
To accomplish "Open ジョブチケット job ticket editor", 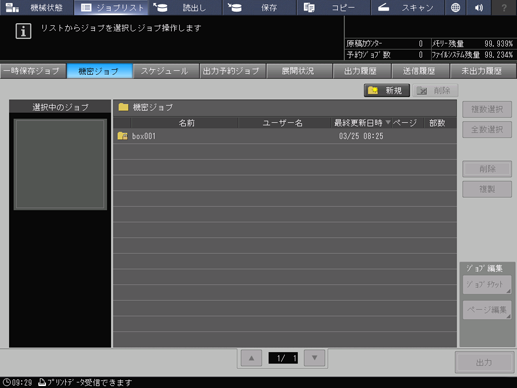I will 487,285.
